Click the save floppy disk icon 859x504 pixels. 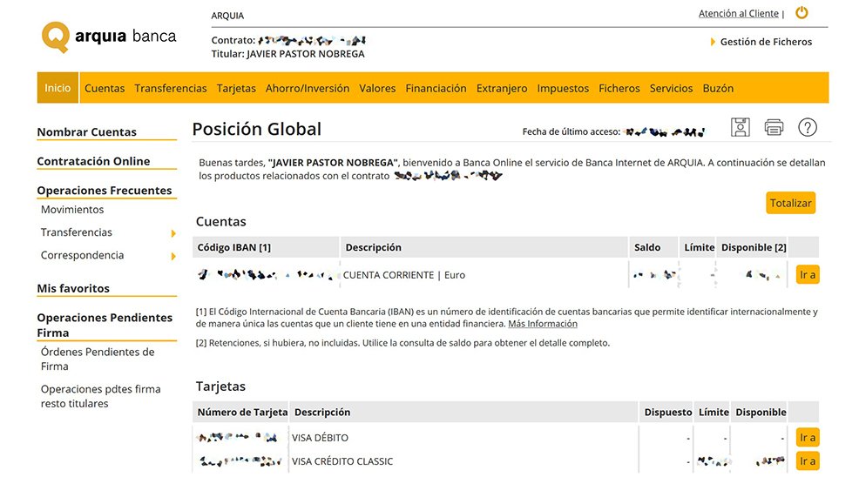pos(740,128)
